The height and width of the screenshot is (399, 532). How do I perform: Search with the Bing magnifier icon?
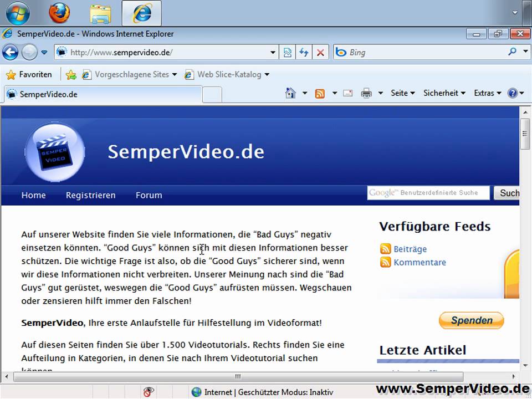(512, 52)
